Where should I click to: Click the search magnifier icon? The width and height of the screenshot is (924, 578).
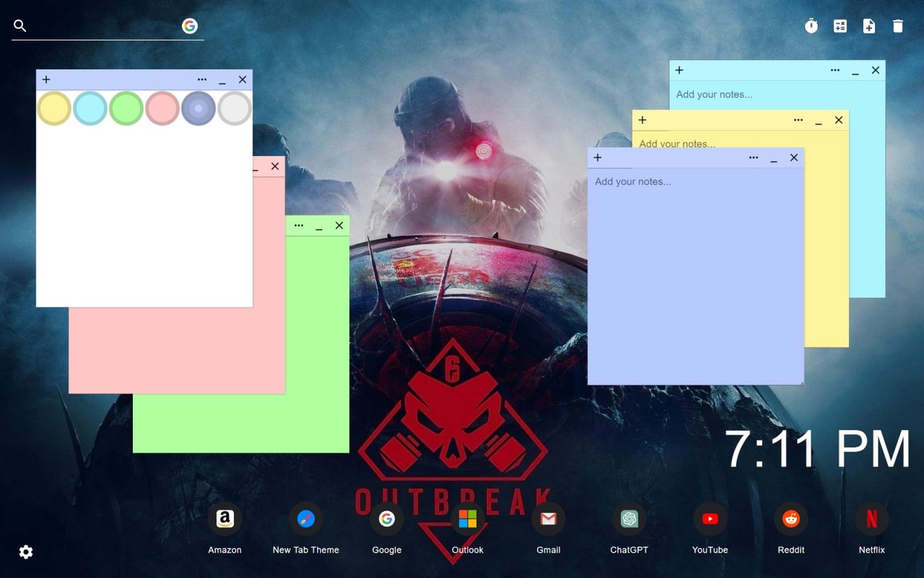(20, 26)
